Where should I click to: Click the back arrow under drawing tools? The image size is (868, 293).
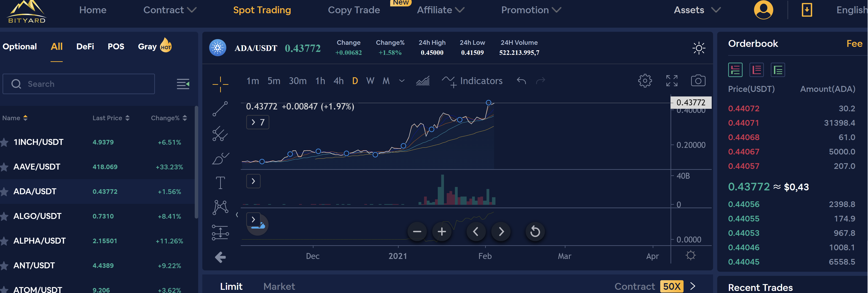[x=220, y=257]
